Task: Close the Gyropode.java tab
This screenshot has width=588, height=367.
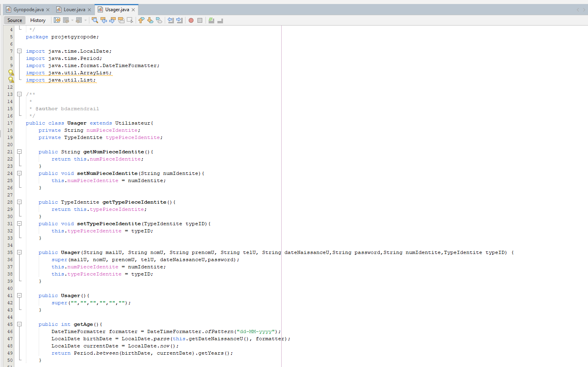Action: pos(48,10)
